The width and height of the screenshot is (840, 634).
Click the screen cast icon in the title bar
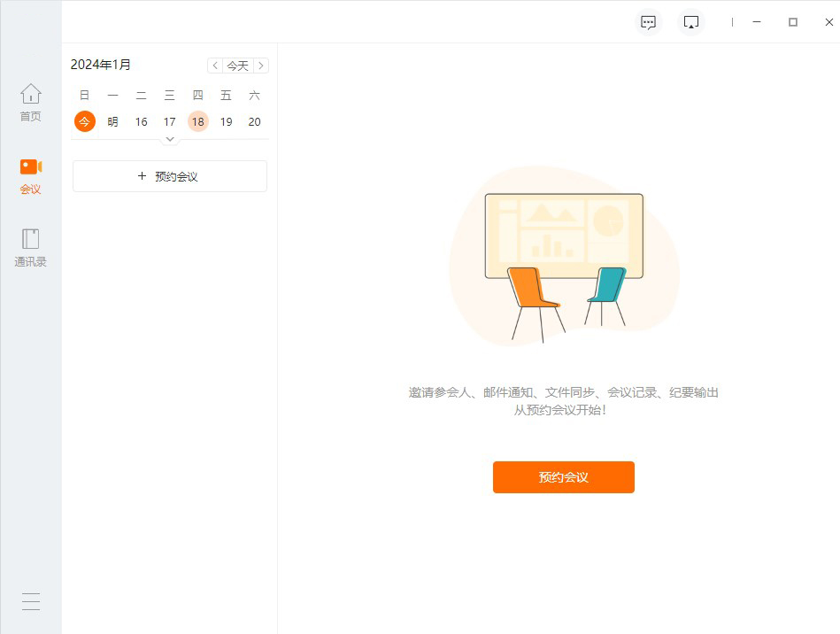[x=690, y=21]
